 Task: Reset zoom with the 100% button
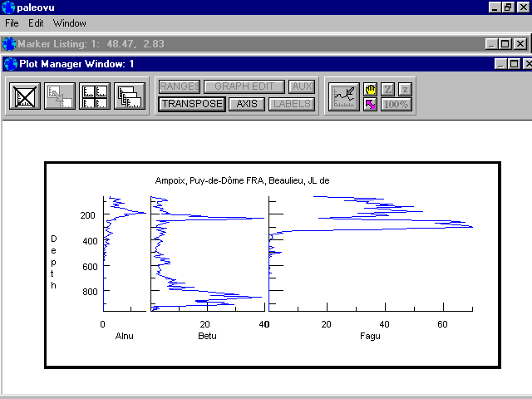(397, 105)
